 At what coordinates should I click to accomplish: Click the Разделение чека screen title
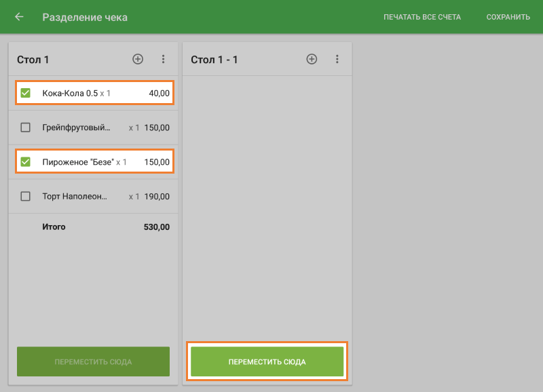point(85,17)
